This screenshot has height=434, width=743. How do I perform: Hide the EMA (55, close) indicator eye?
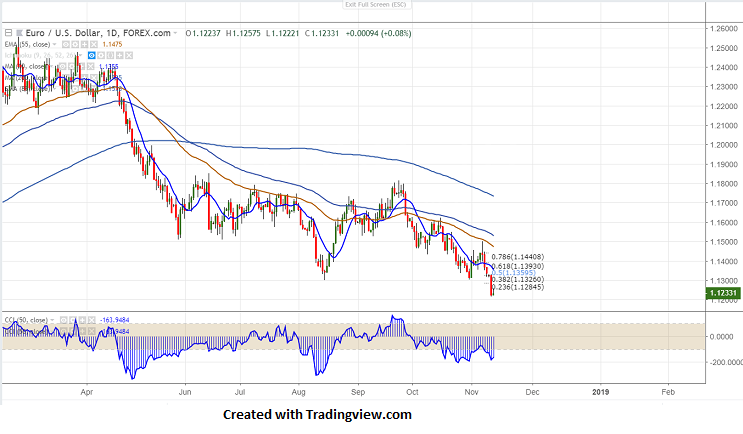pyautogui.click(x=66, y=45)
